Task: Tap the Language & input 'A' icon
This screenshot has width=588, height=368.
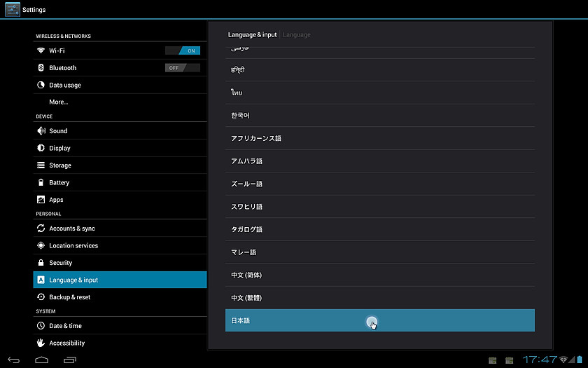Action: [x=41, y=280]
